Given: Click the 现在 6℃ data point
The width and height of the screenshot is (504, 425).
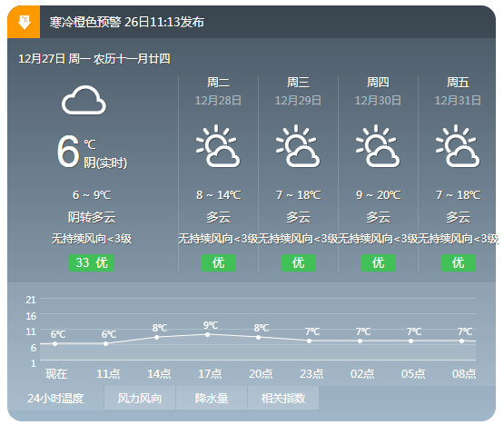Looking at the screenshot, I should (55, 343).
